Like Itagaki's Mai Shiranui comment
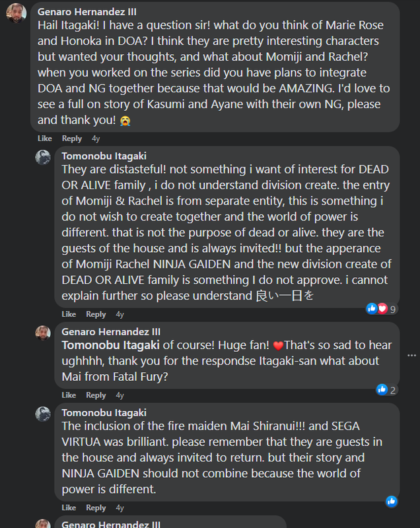 69,508
